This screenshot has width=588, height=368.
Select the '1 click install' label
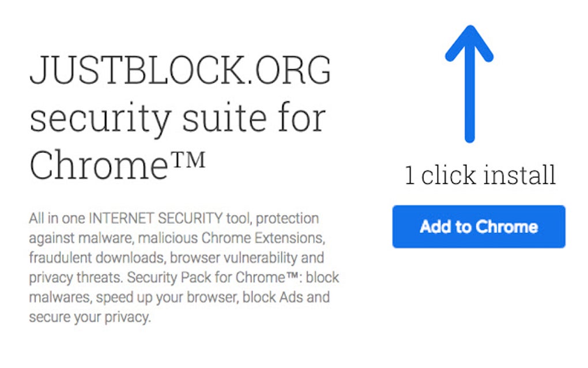click(480, 174)
